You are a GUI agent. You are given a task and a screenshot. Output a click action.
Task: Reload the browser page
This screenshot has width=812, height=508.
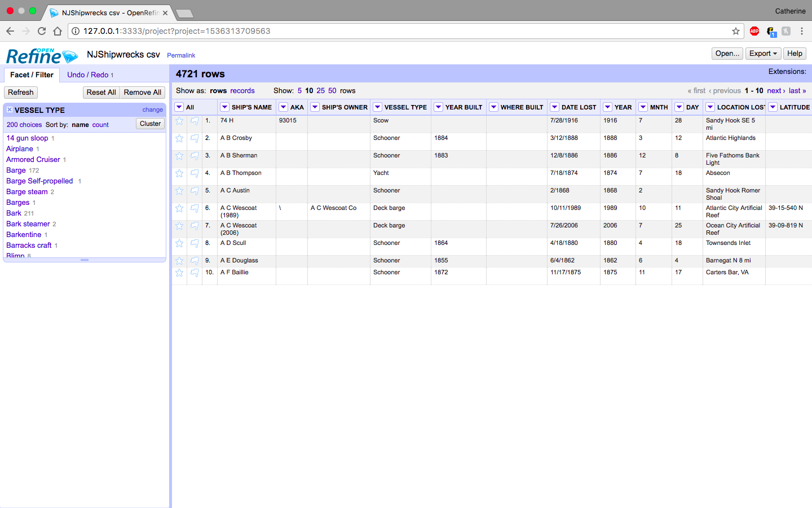pos(42,31)
